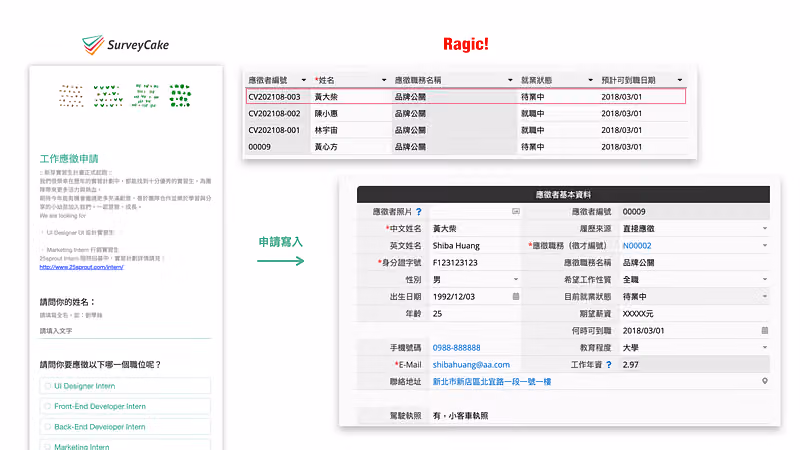Image resolution: width=800 pixels, height=450 pixels.
Task: Open the 姓名 column dropdown arrow
Action: coord(384,80)
